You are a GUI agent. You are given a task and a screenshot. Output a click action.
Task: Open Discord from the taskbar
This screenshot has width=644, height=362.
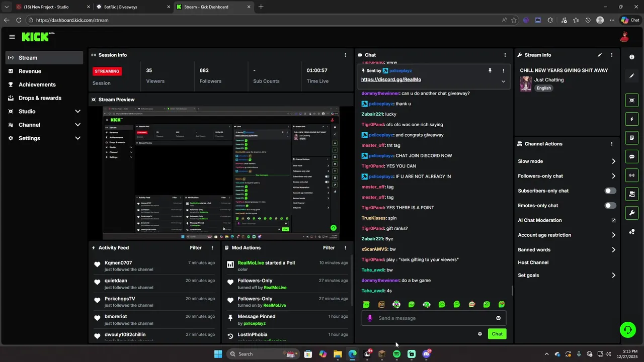click(x=427, y=354)
